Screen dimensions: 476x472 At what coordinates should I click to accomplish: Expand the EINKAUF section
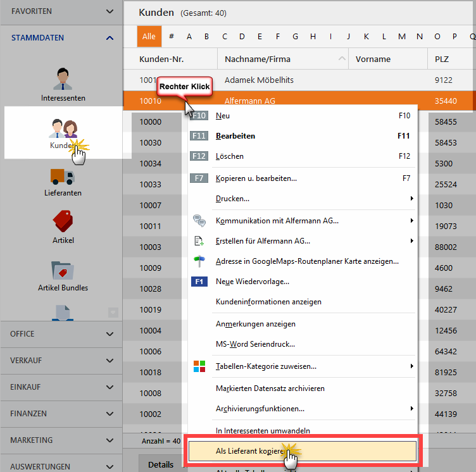click(61, 387)
